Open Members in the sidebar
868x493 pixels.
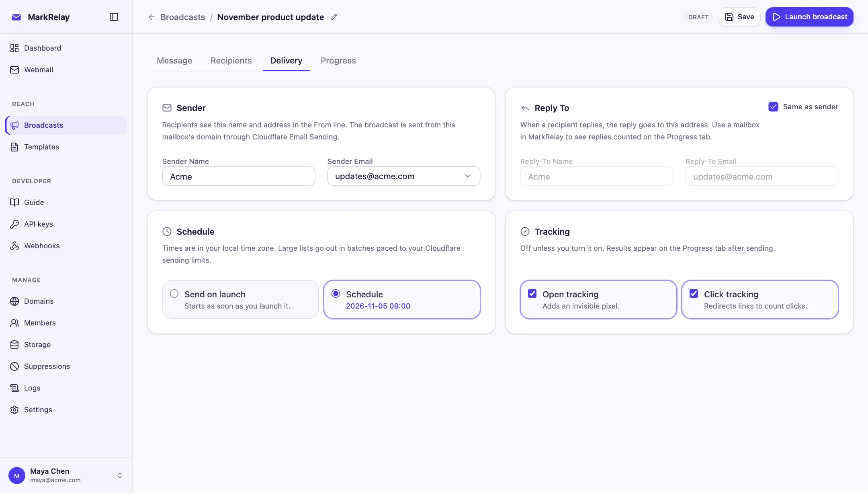(x=66, y=323)
